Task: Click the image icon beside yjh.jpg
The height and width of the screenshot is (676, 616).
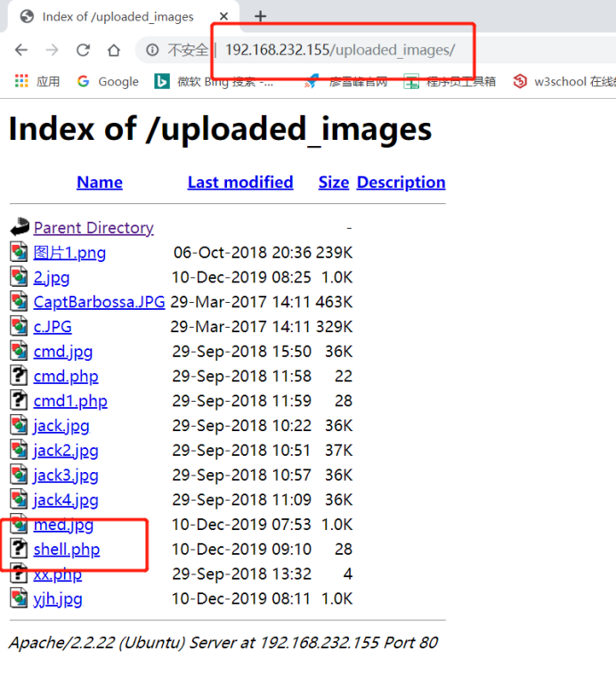Action: click(x=19, y=599)
